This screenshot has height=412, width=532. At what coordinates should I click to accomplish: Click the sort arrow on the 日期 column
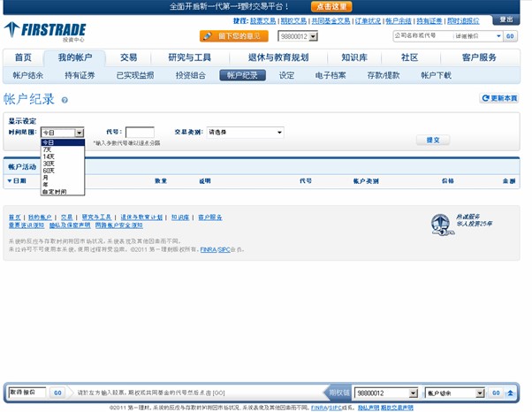click(7, 180)
